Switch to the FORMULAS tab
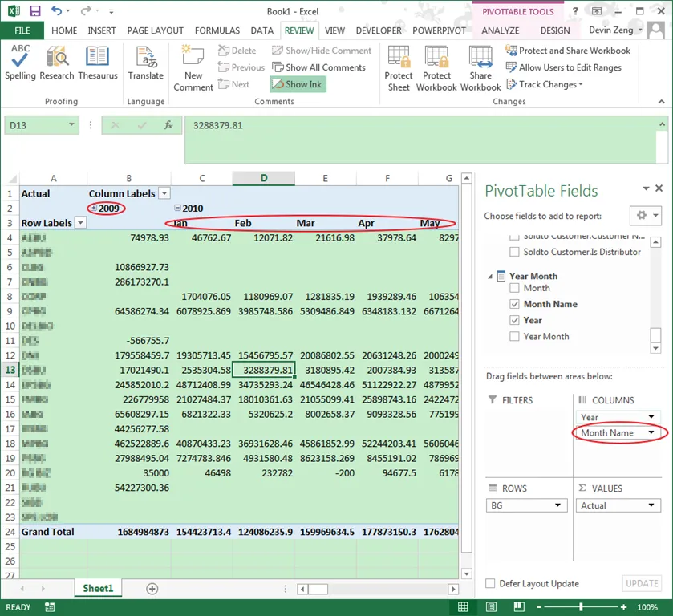The width and height of the screenshot is (673, 616). pos(217,30)
